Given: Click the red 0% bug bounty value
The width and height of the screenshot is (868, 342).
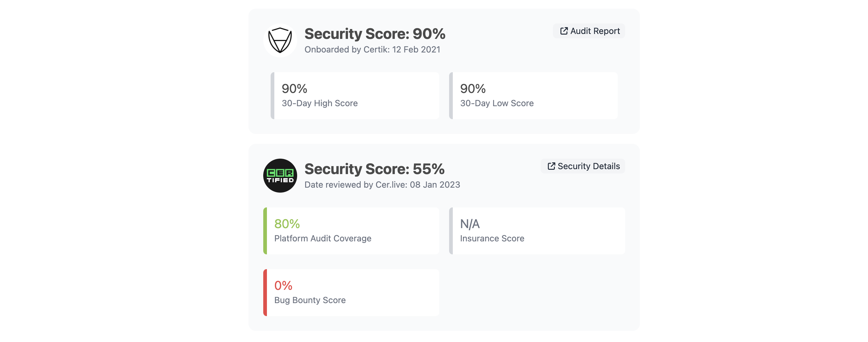Looking at the screenshot, I should click(283, 286).
